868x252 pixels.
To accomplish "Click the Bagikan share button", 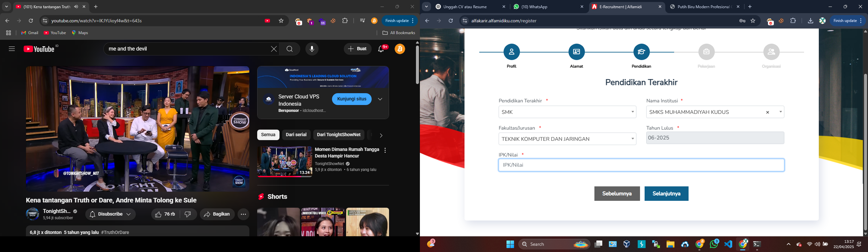I will [x=217, y=214].
